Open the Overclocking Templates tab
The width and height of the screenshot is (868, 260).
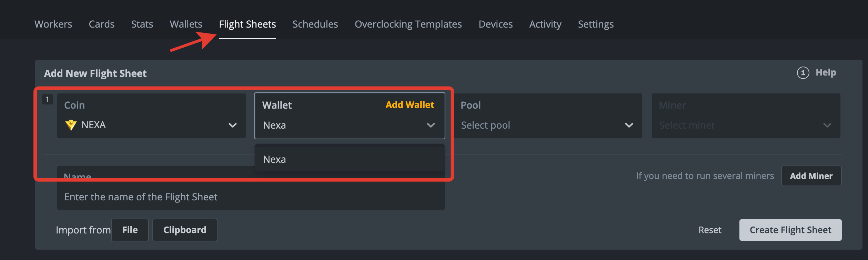[408, 24]
